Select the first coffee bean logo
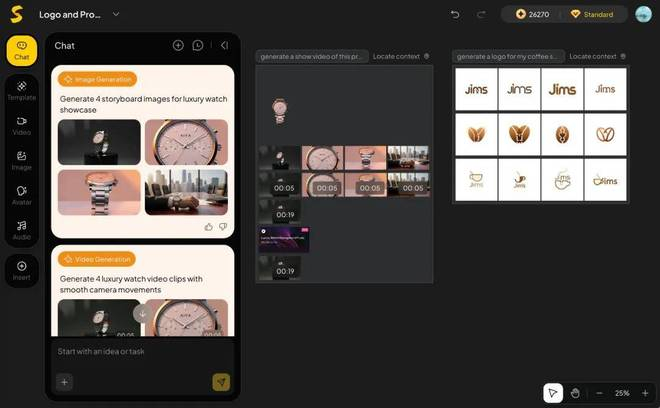The height and width of the screenshot is (408, 660). [x=476, y=135]
